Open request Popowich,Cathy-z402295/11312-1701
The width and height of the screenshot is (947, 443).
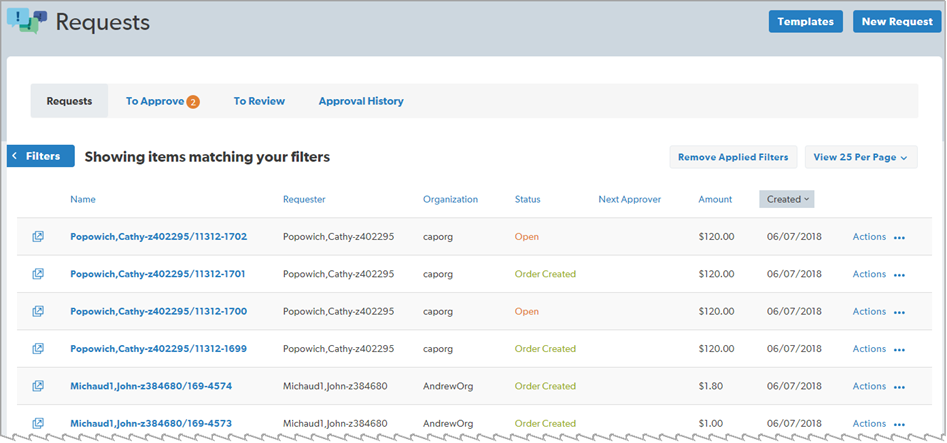(158, 274)
